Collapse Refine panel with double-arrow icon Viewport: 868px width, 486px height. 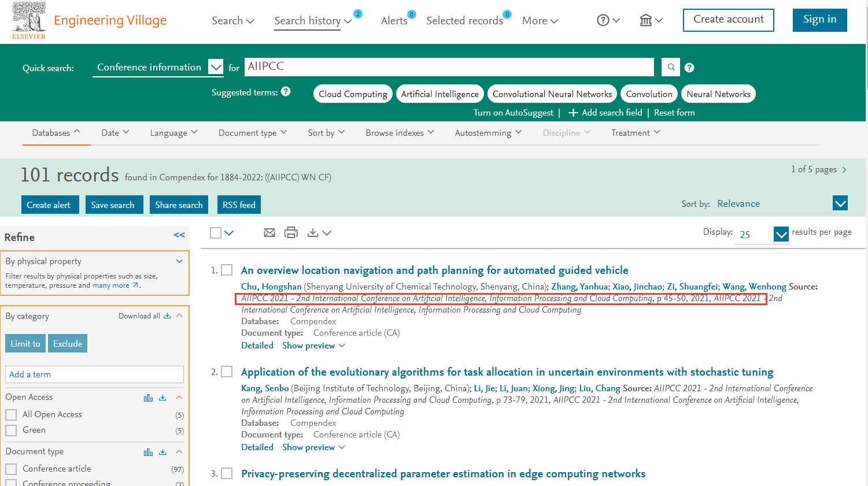(x=179, y=235)
